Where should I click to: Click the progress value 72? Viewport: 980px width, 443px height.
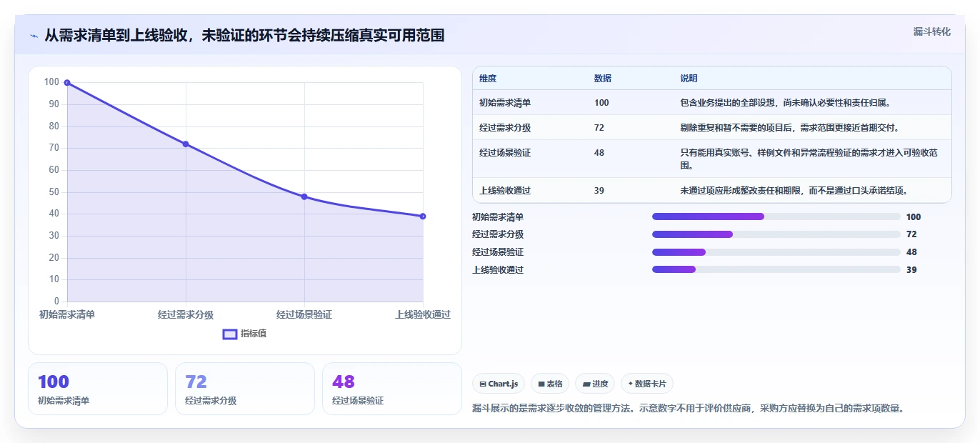coord(911,234)
